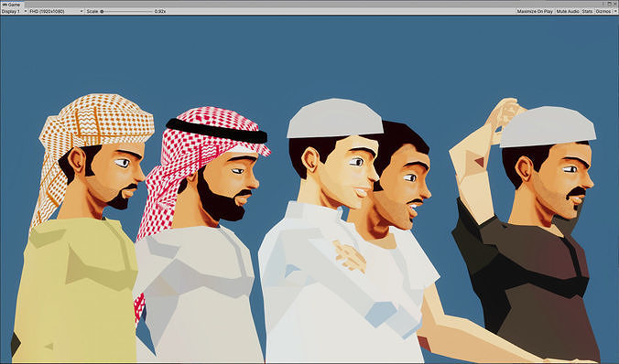The width and height of the screenshot is (619, 364).
Task: Toggle Maximize On Play
Action: click(535, 12)
